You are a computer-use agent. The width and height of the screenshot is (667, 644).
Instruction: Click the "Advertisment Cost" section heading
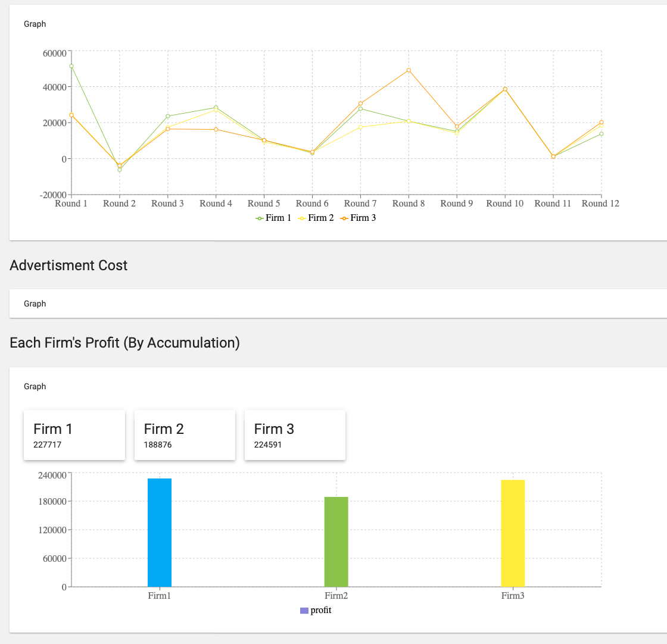(68, 265)
